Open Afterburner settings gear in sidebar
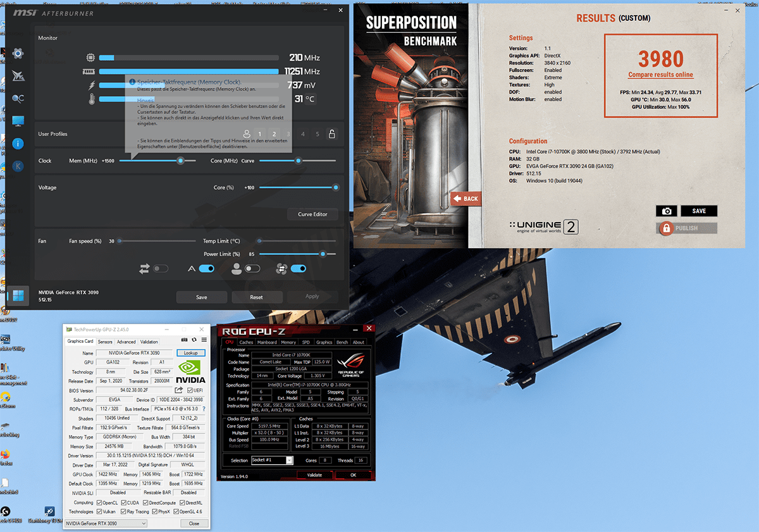The image size is (759, 532). 18,54
